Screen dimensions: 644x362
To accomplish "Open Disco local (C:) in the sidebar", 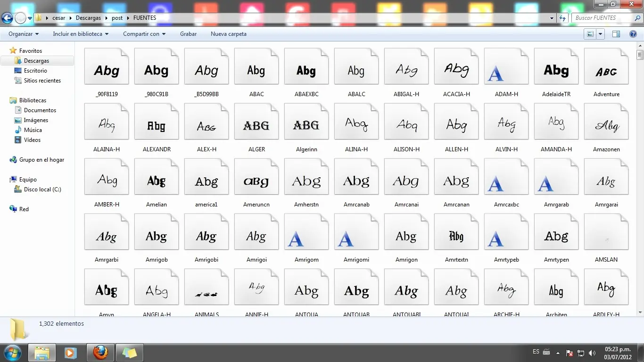I will click(x=42, y=189).
